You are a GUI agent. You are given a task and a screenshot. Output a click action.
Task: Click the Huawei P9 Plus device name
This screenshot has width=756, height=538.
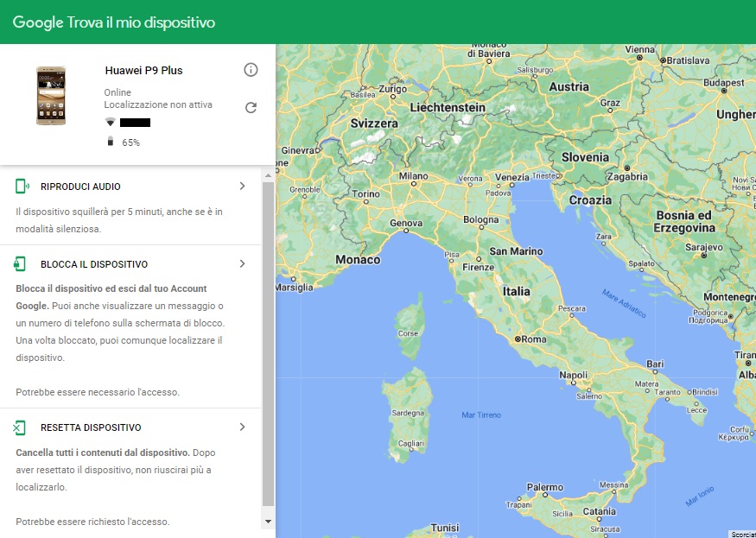[143, 71]
